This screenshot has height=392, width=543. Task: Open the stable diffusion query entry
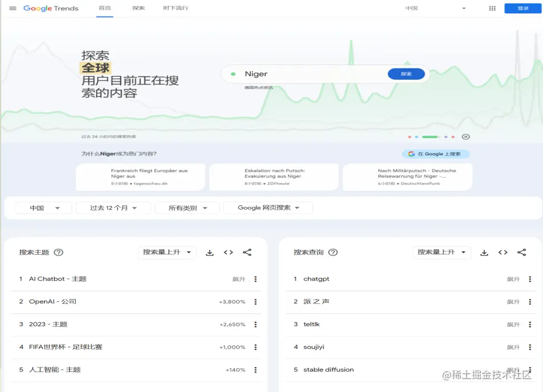(328, 370)
